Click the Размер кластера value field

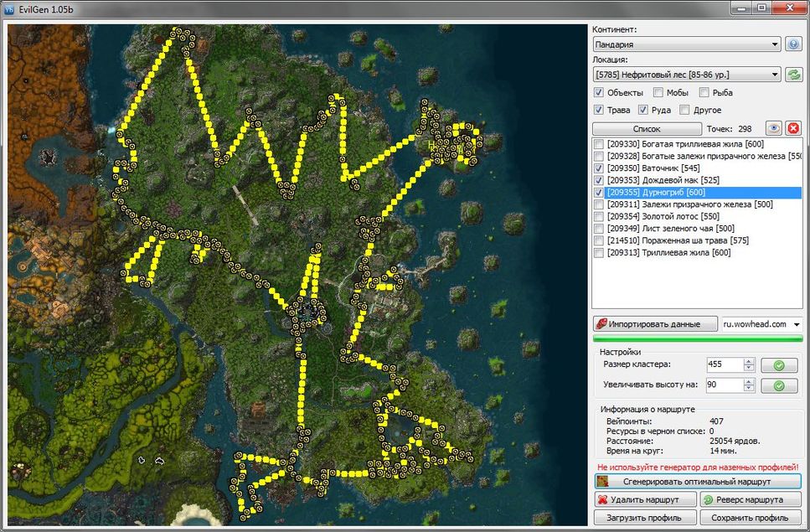click(x=721, y=365)
